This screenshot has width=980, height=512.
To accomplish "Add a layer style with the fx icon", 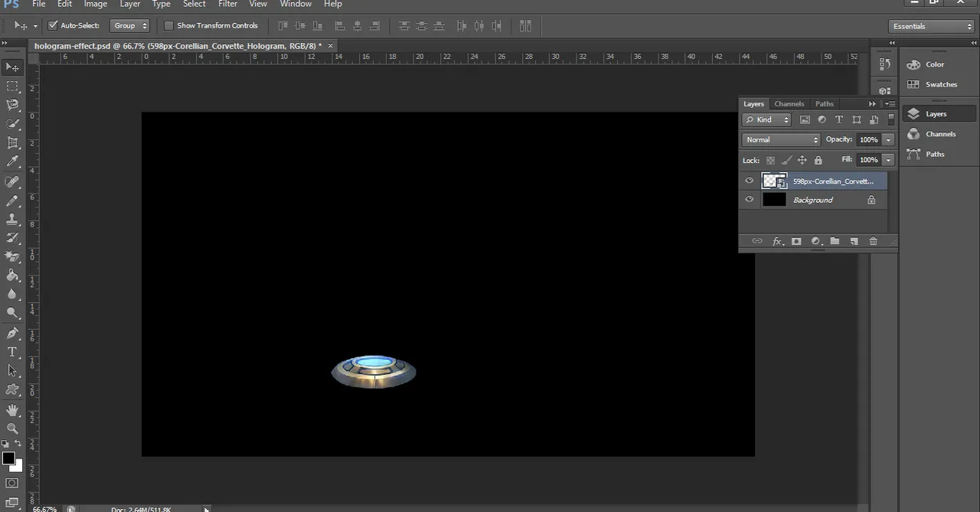I will pyautogui.click(x=777, y=241).
